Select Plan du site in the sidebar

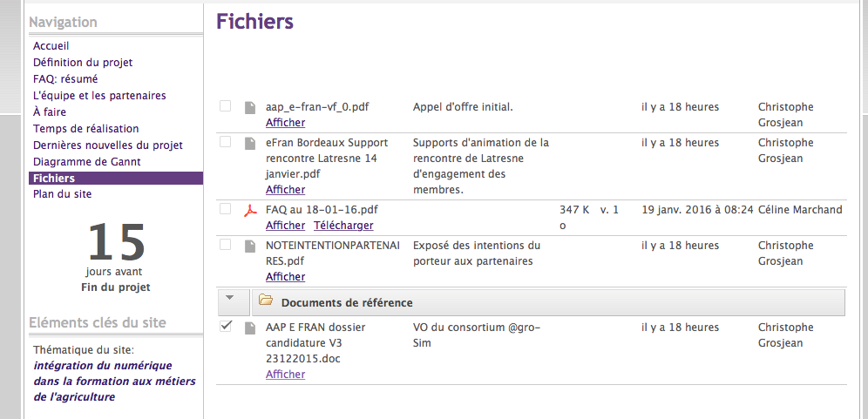(x=62, y=194)
